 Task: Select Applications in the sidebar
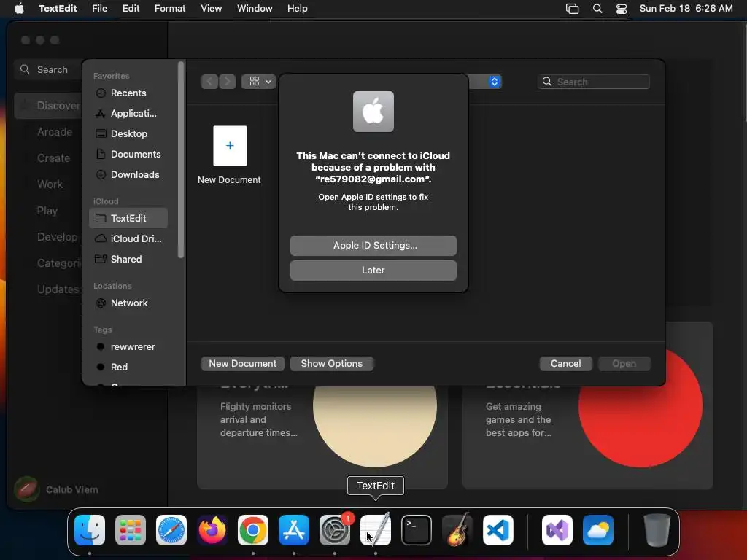(x=128, y=113)
